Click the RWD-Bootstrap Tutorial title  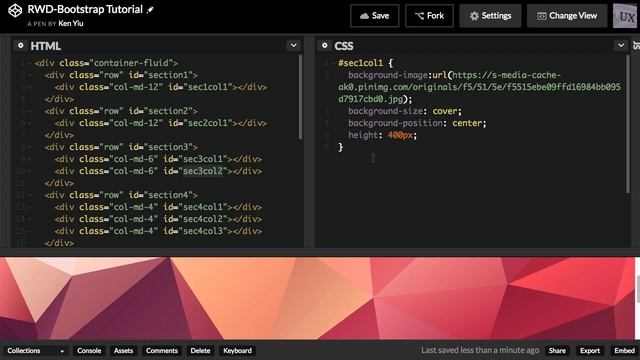point(85,9)
